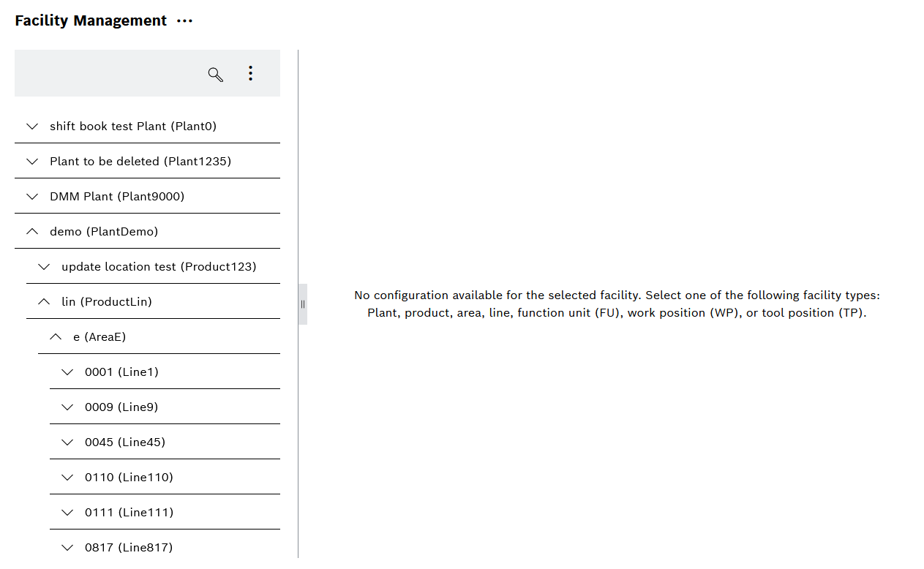This screenshot has width=924, height=569.
Task: Expand line 0001 (Line1)
Action: [x=67, y=372]
